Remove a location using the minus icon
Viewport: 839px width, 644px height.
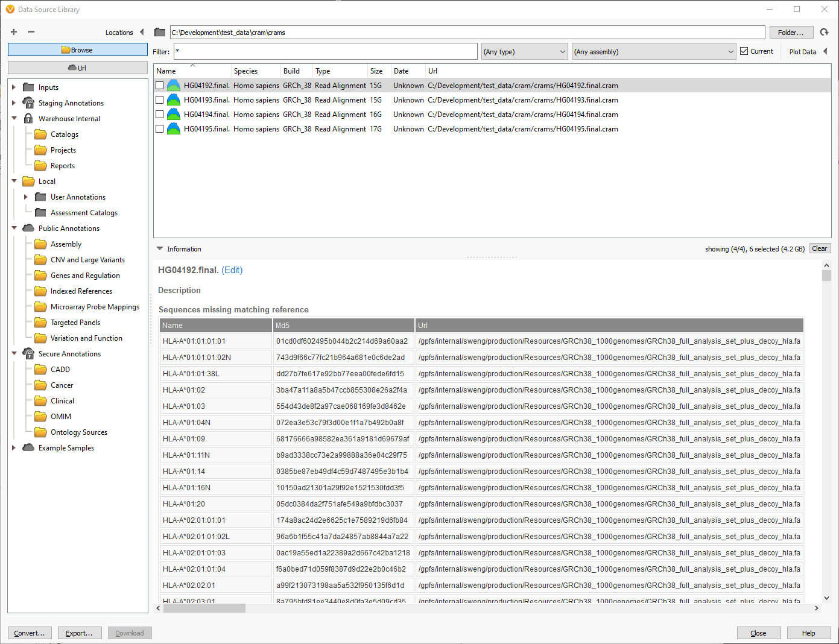31,32
